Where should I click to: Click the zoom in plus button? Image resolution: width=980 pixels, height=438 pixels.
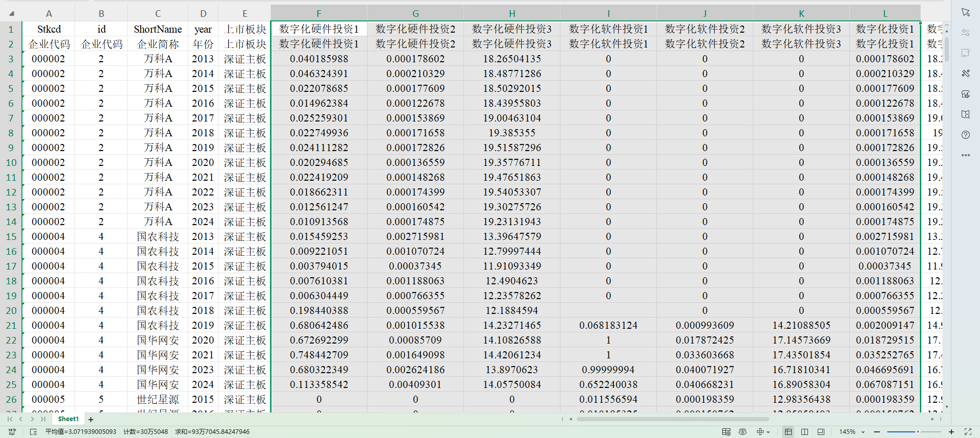tap(951, 432)
